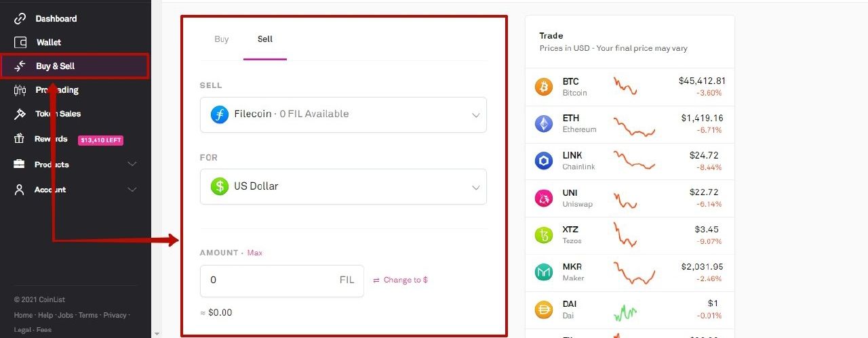
Task: Open the US Dollar currency dropdown
Action: [343, 186]
